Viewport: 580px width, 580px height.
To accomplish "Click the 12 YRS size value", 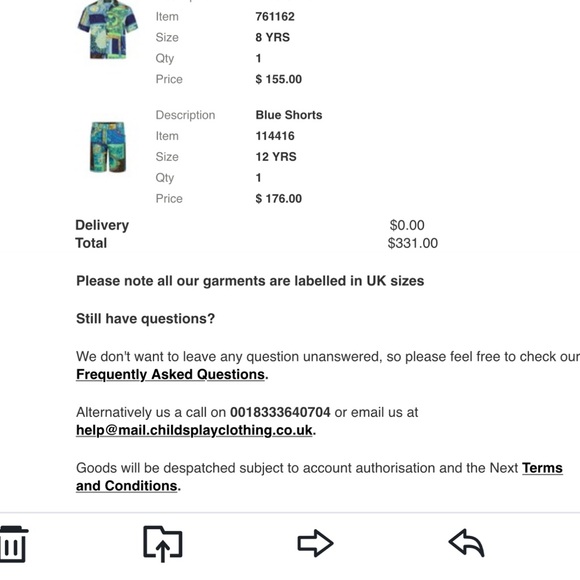I will coord(276,157).
